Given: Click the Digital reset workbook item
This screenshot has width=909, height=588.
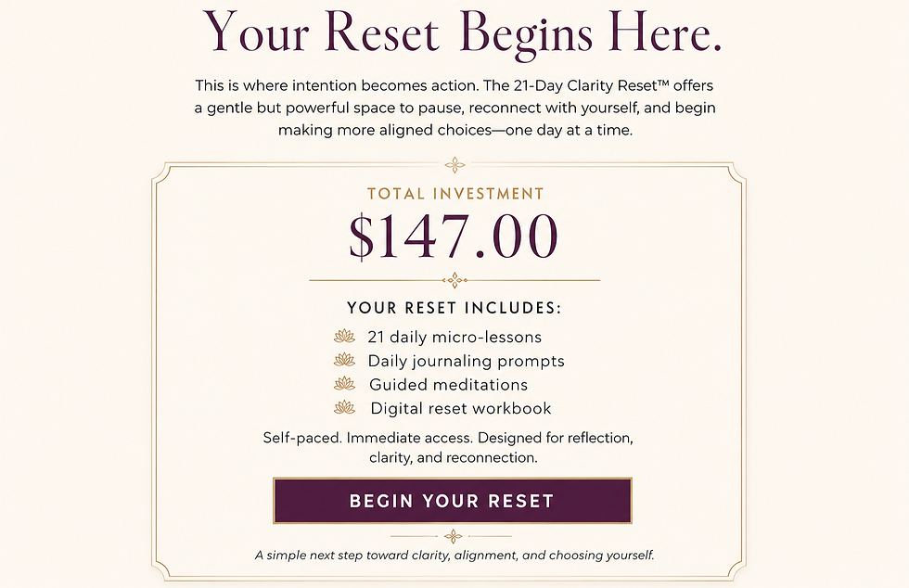Looking at the screenshot, I should click(461, 408).
